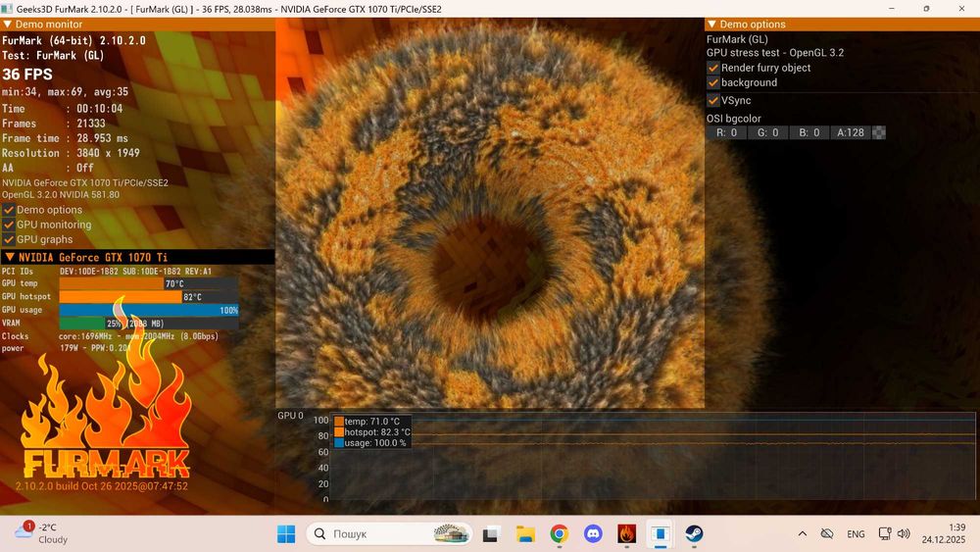The height and width of the screenshot is (552, 980).
Task: Open the weather widget showing -2°C Cloudy
Action: click(x=41, y=533)
